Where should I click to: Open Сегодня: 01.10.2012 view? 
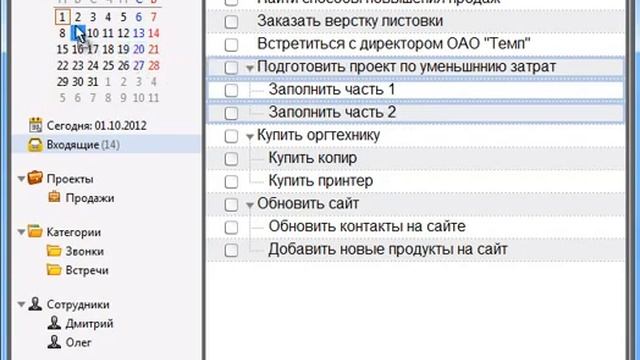[x=96, y=125]
